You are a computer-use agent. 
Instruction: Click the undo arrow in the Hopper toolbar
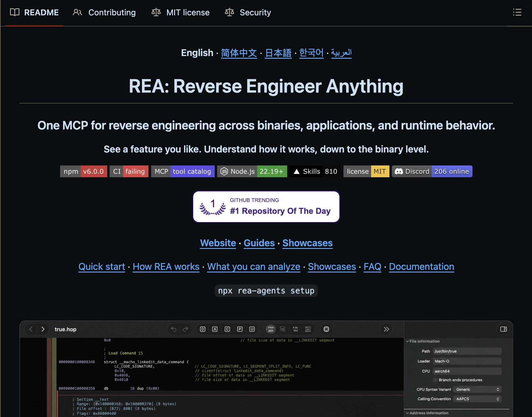(174, 329)
